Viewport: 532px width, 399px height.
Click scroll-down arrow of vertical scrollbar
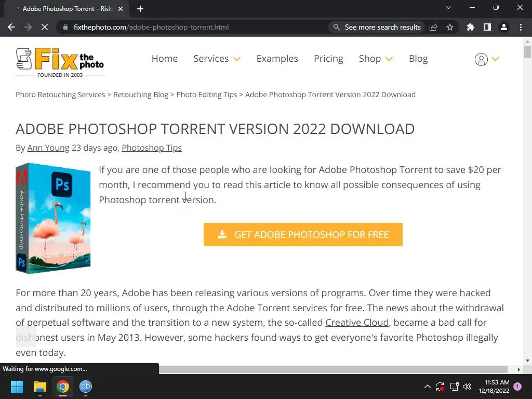point(527,361)
